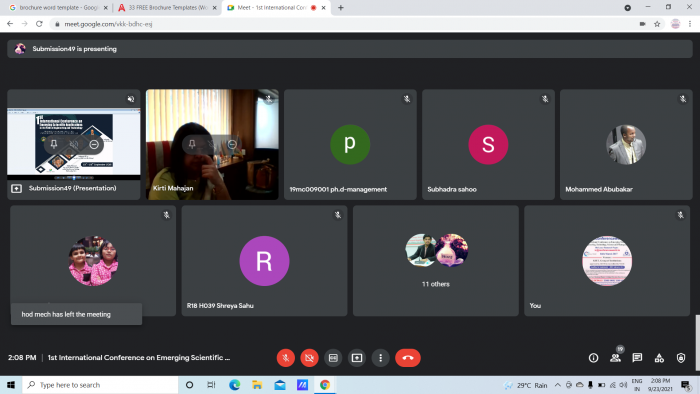Viewport: 700px width, 394px height.
Task: Open the Activities icon
Action: click(659, 358)
